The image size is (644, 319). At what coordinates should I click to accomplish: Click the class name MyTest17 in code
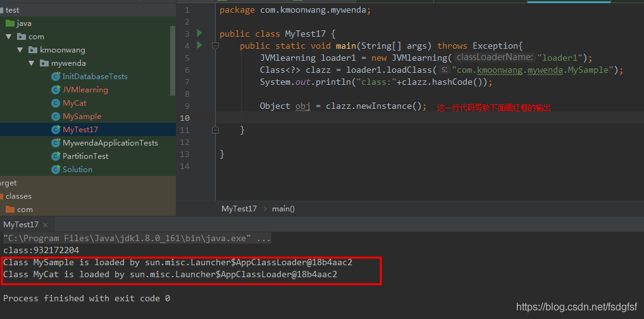point(305,34)
